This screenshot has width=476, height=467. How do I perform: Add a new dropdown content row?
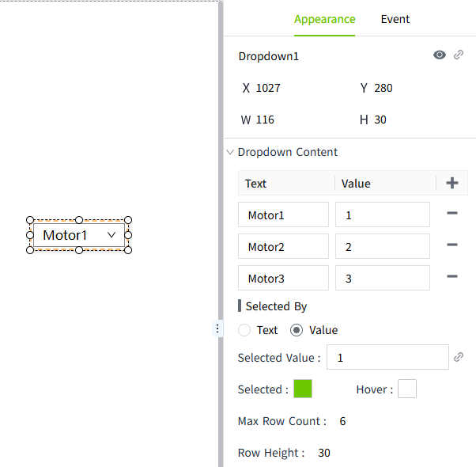click(x=451, y=184)
